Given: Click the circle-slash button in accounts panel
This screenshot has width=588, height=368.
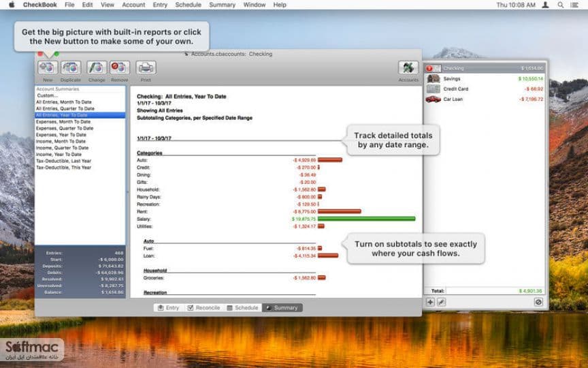Looking at the screenshot, I should coord(538,302).
